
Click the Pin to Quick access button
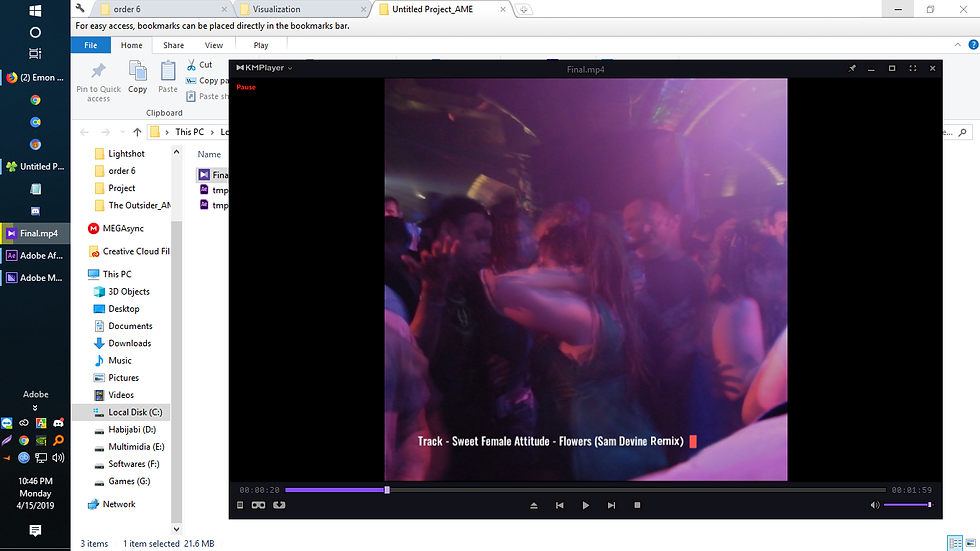(x=98, y=81)
